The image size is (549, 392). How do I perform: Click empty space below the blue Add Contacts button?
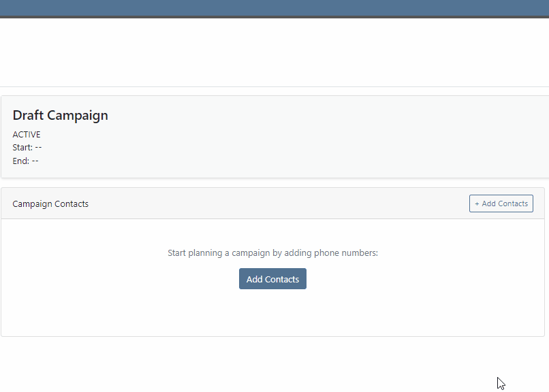tap(272, 313)
